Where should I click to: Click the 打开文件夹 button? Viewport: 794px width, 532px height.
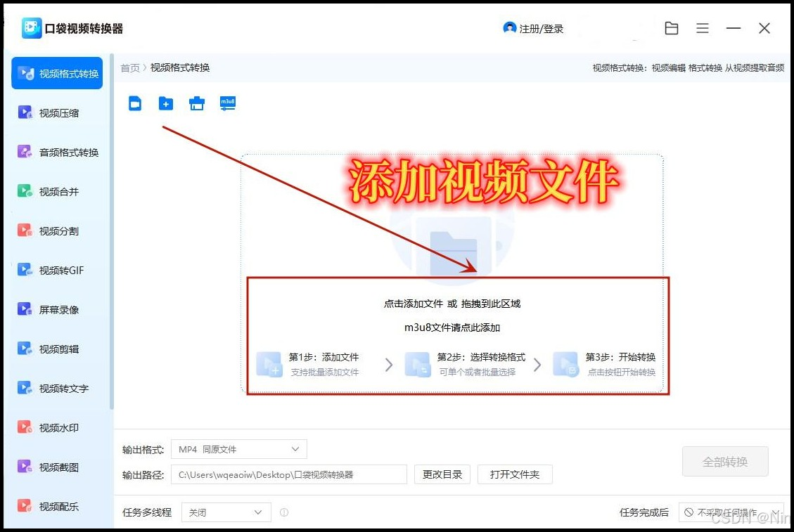(x=515, y=474)
